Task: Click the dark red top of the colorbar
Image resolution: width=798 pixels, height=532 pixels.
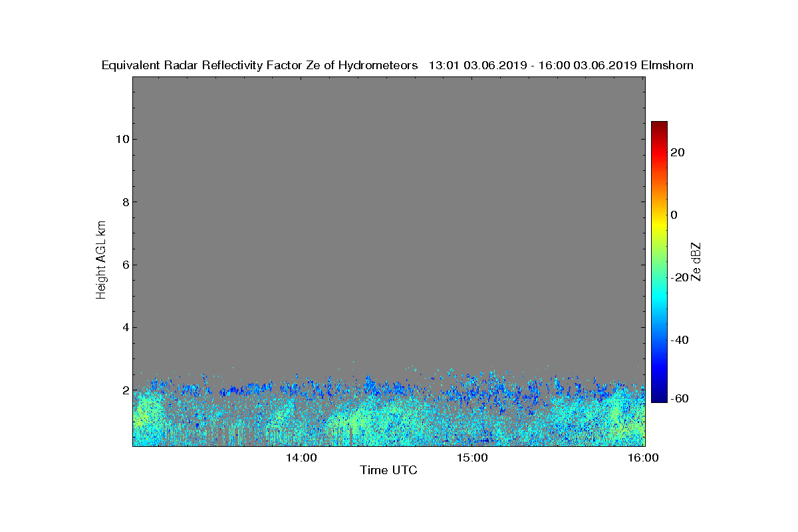Action: pos(659,126)
